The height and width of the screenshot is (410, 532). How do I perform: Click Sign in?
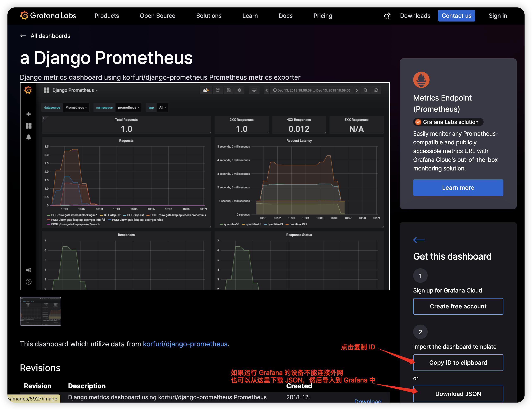point(498,16)
